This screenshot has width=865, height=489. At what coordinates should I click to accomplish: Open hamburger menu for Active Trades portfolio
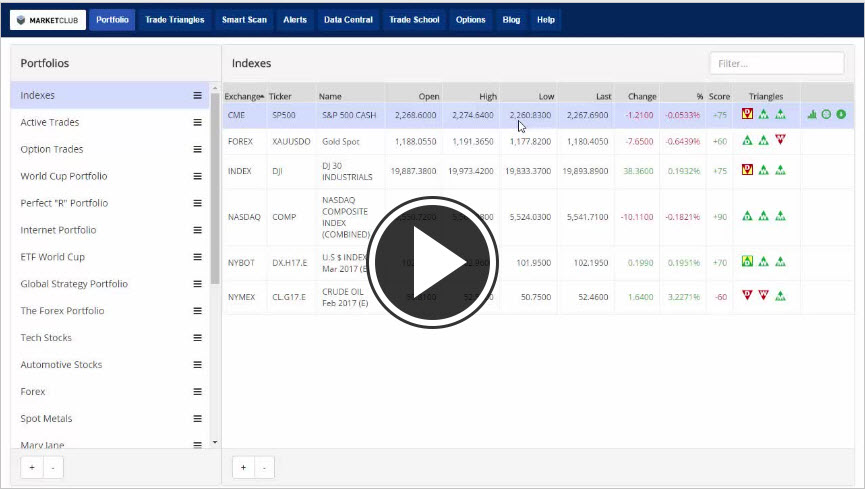click(197, 123)
